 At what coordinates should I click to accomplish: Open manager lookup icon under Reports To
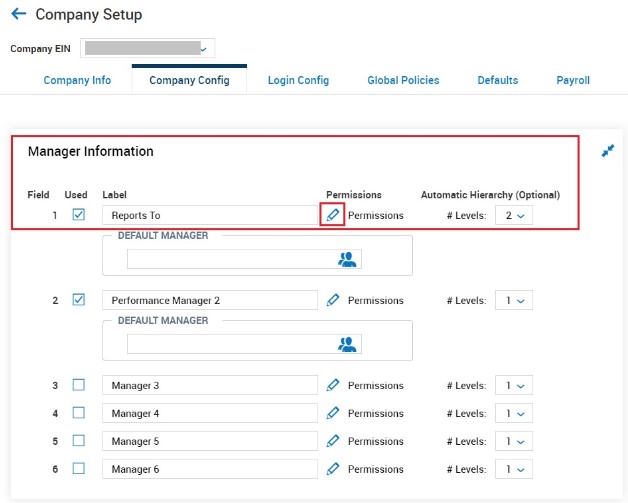click(x=347, y=259)
